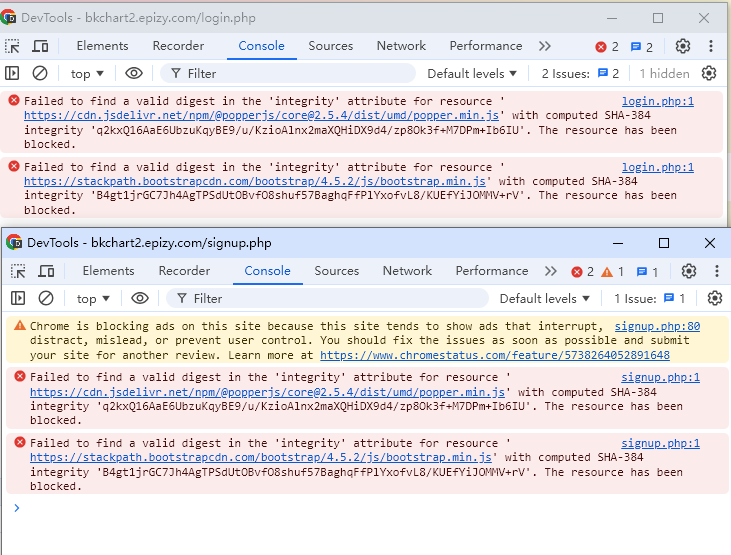This screenshot has height=555, width=731.
Task: Click red error count in login.php DevTools
Action: click(607, 46)
